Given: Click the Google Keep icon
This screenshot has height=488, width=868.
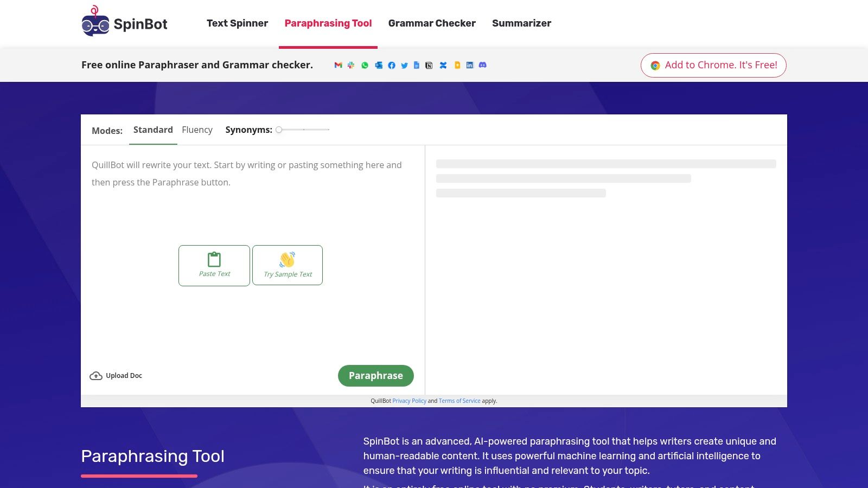Looking at the screenshot, I should (x=457, y=65).
